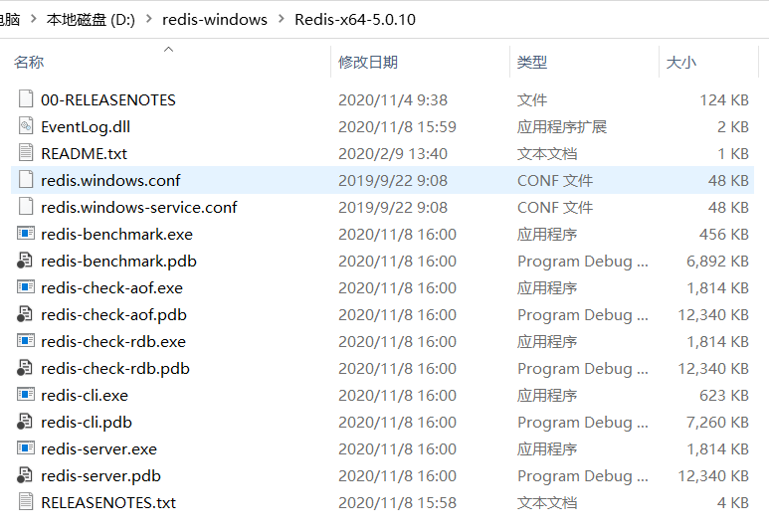Click the redis-check-aof.exe application icon

click(26, 286)
